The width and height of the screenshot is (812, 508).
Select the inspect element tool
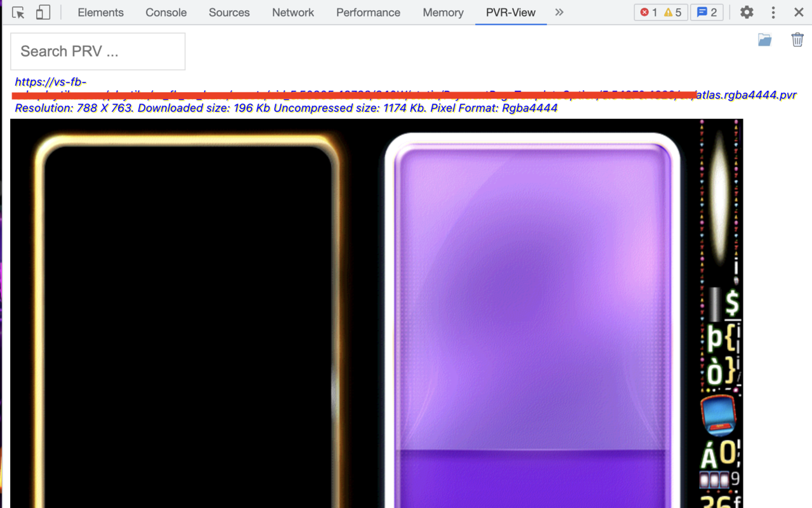tap(18, 12)
